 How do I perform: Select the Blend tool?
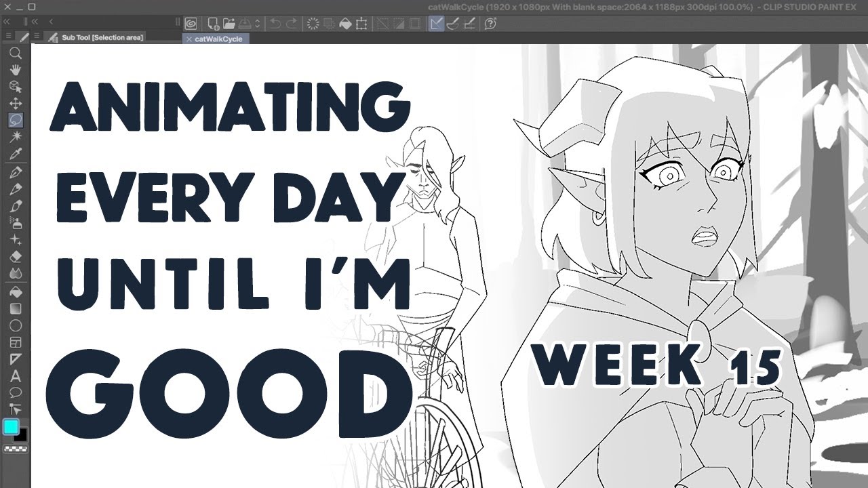click(15, 273)
